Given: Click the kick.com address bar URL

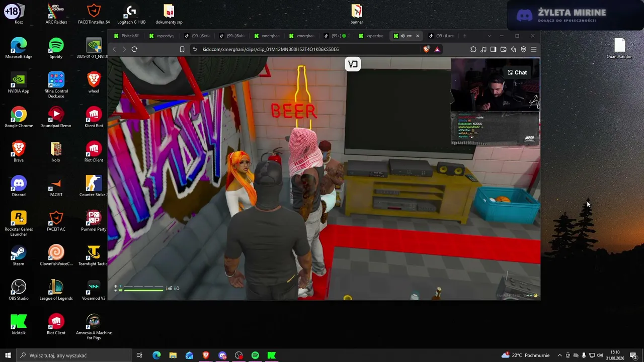Looking at the screenshot, I should [271, 49].
